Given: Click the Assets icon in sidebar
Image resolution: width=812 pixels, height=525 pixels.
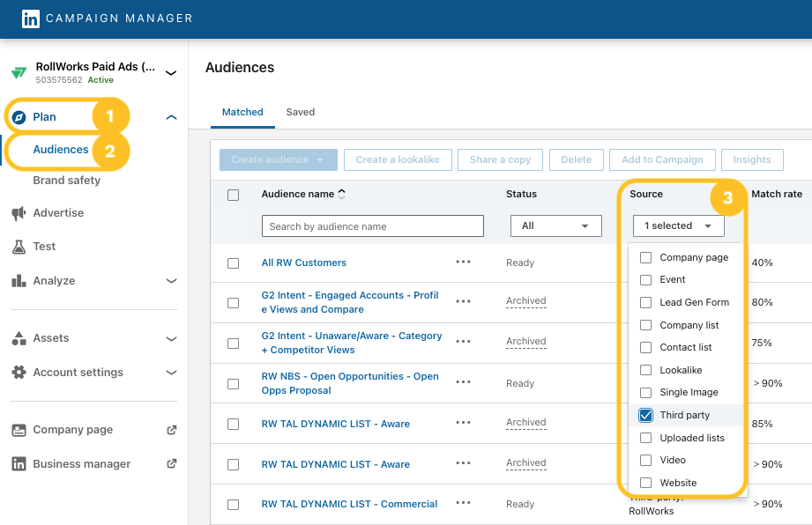Looking at the screenshot, I should click(x=19, y=337).
